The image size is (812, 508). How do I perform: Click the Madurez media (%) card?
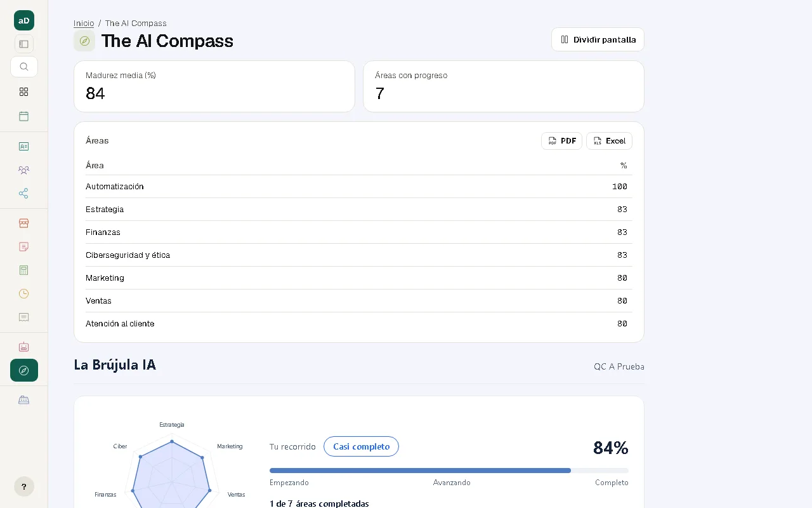click(214, 86)
